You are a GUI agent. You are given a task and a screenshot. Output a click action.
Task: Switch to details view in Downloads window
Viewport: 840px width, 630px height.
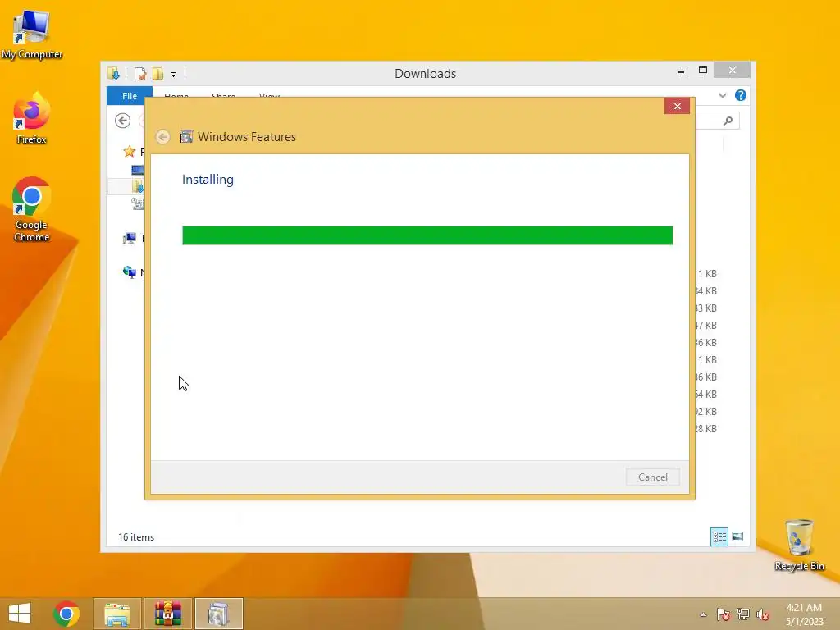point(719,536)
